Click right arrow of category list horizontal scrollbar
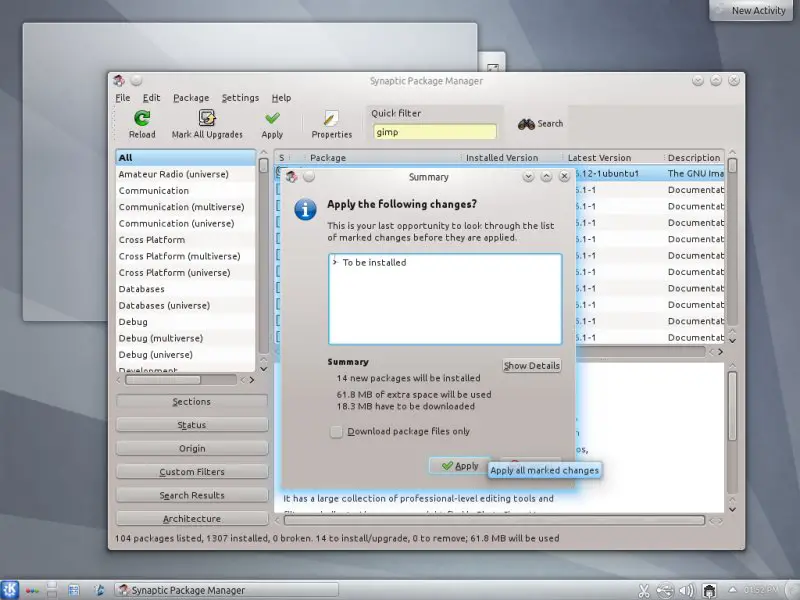Image resolution: width=800 pixels, height=600 pixels. 252,380
